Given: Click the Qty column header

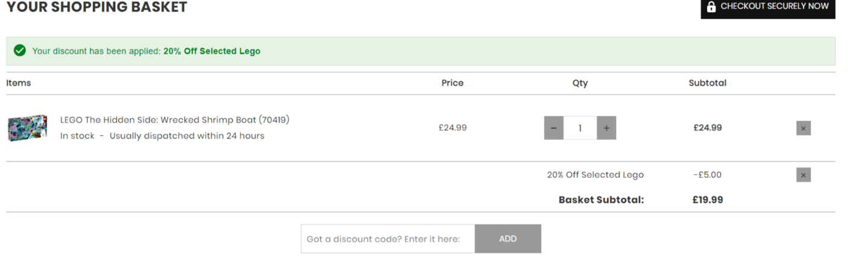Looking at the screenshot, I should coord(579,83).
